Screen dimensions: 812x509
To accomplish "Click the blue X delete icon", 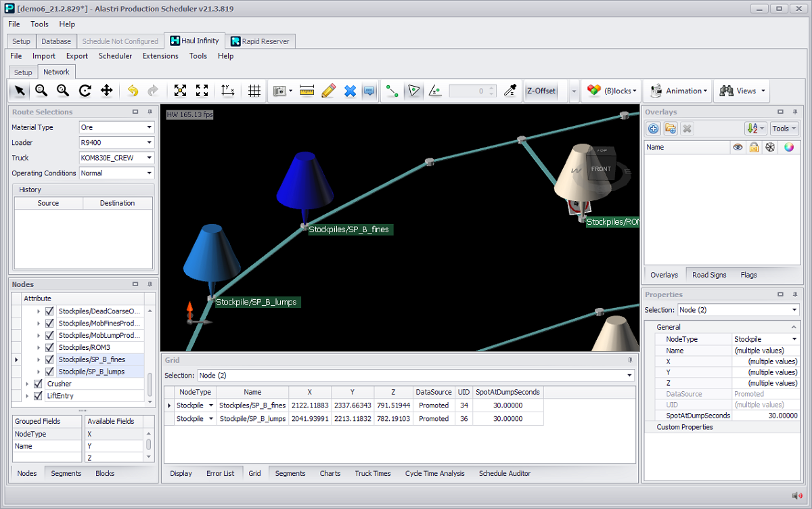I will click(350, 91).
